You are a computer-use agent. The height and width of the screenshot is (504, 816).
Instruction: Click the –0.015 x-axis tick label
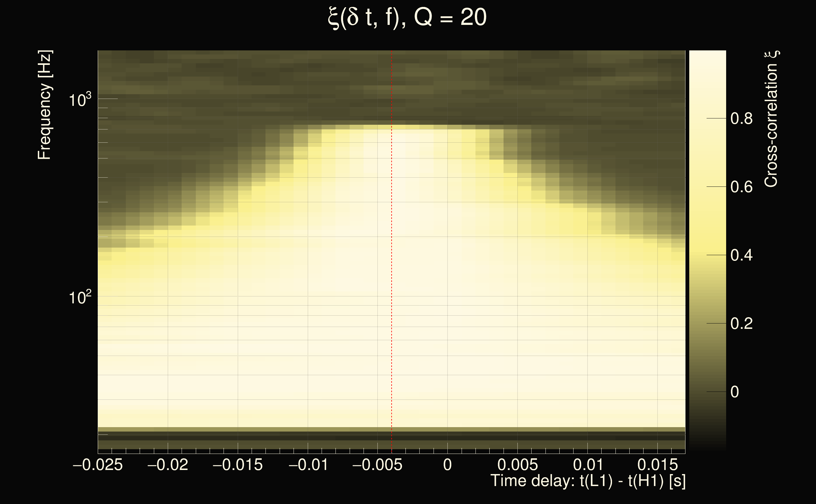237,465
